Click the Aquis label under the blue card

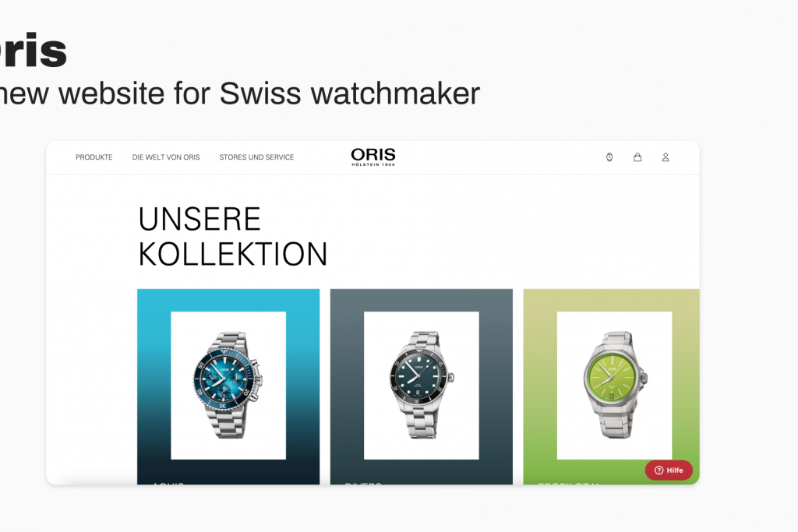(x=168, y=483)
